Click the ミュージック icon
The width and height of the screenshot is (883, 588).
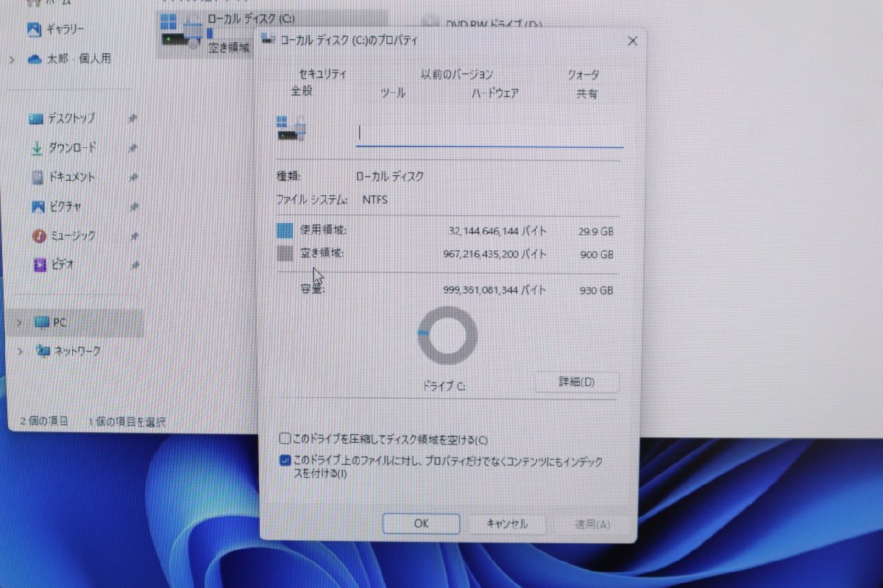pyautogui.click(x=39, y=236)
